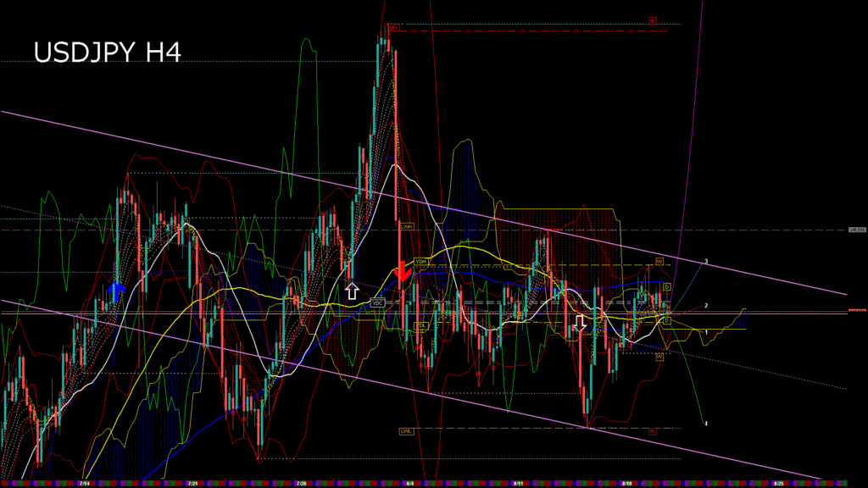Select the 7/28 date on time axis
Viewport: 868px width, 488px height.
301,483
